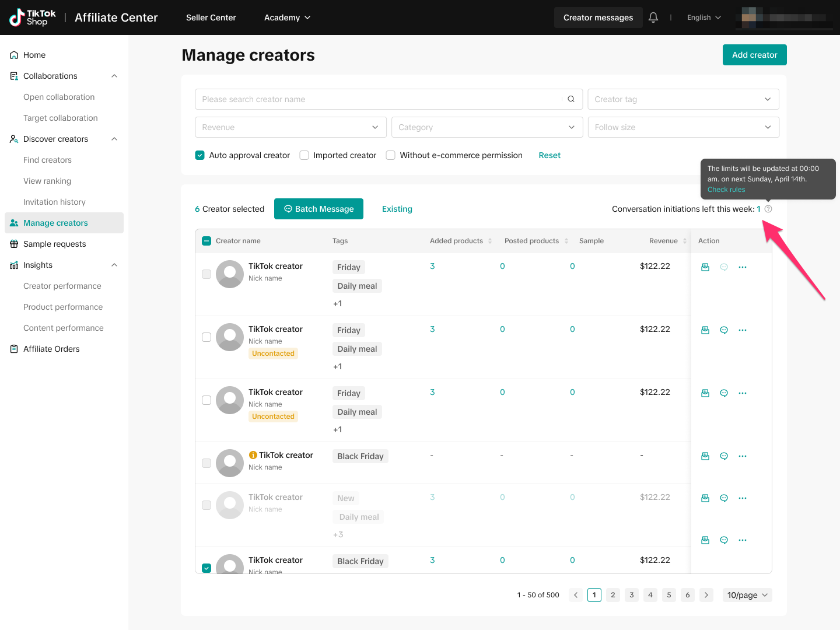
Task: Click help icon beside conversation initiations
Action: 768,209
